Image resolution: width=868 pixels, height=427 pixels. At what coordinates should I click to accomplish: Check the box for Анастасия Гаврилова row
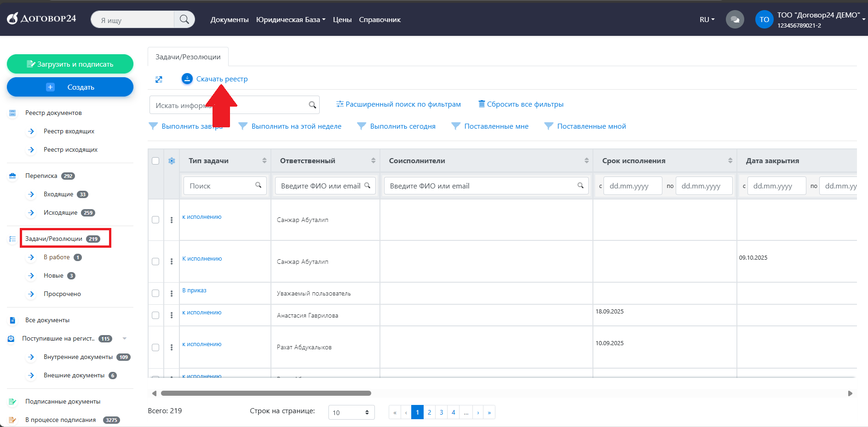[155, 315]
